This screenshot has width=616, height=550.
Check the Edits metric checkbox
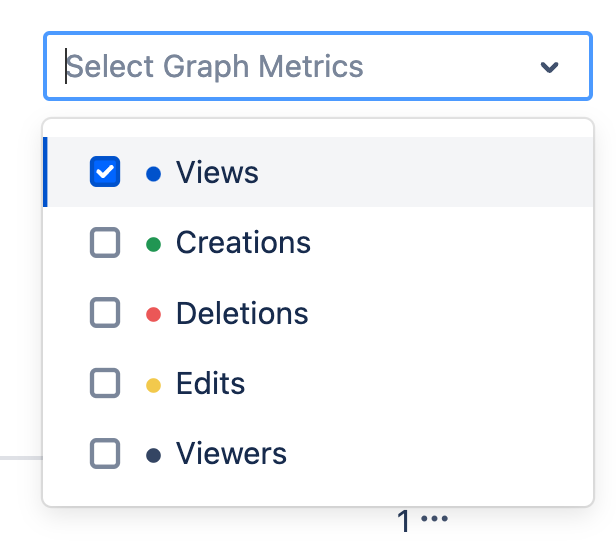105,383
